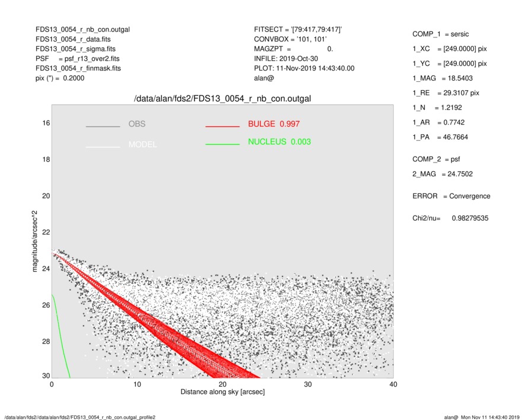Image resolution: width=525 pixels, height=420 pixels.
Task: Click the 1_PA = 46.7664 value
Action: (440, 137)
